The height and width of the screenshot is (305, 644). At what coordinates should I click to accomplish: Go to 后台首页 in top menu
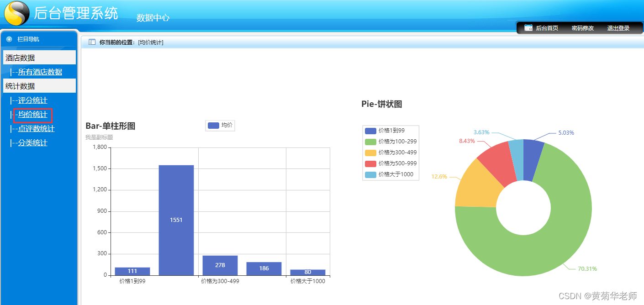tap(547, 28)
